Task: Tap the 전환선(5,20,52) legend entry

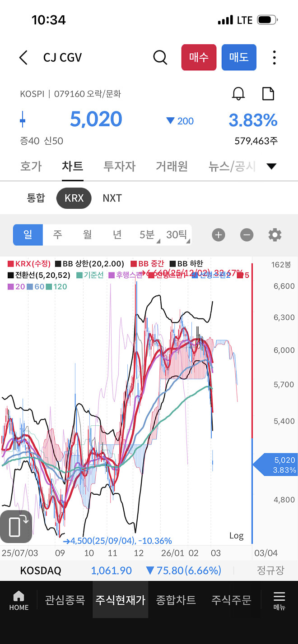Action: pos(39,275)
